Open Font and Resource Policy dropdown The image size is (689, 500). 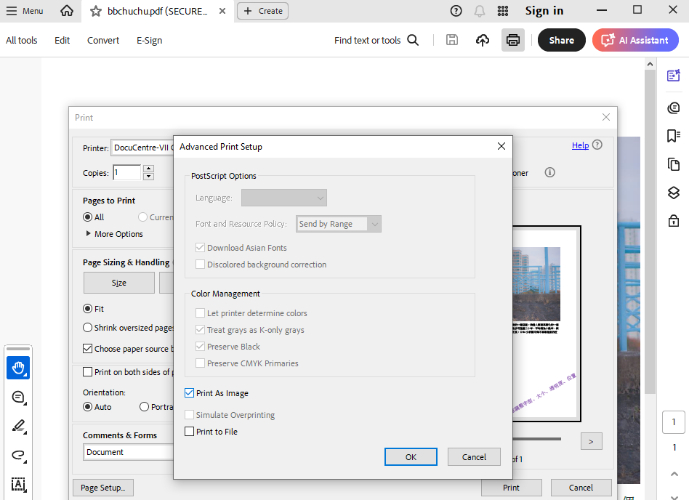tap(339, 224)
